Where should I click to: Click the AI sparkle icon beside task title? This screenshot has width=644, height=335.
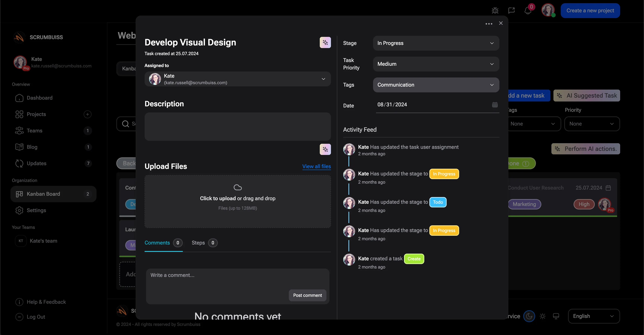pyautogui.click(x=325, y=42)
